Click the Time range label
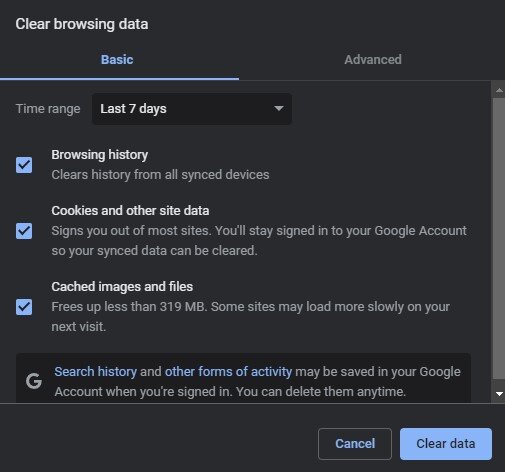This screenshot has height=472, width=505. pos(48,109)
